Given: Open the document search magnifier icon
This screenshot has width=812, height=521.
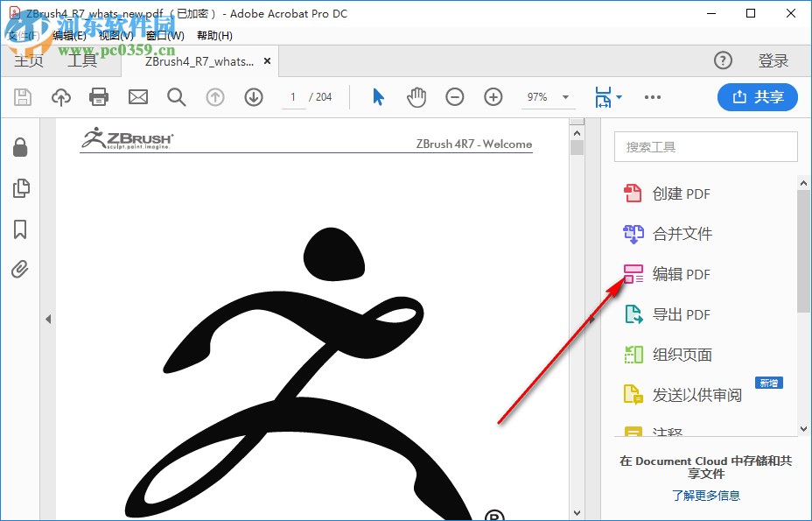Looking at the screenshot, I should tap(176, 97).
